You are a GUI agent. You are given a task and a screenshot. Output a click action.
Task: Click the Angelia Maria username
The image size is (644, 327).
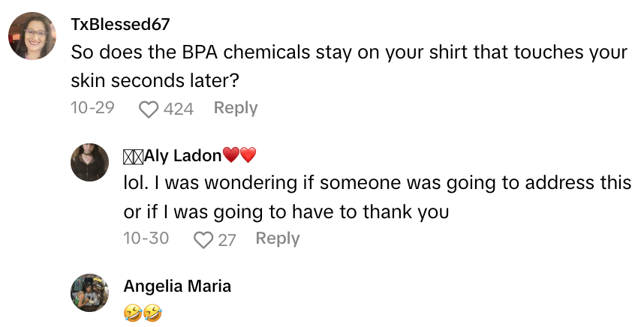[177, 286]
